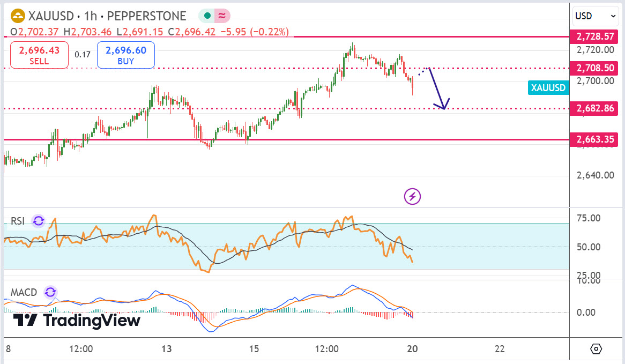625x364 pixels.
Task: Click the gold XAUUSD symbol logo
Action: [x=17, y=16]
